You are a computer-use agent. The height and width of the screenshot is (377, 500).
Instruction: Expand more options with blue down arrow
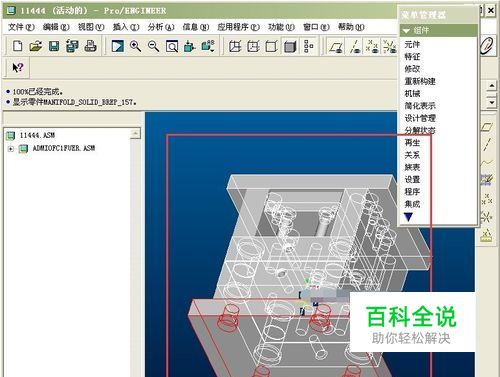408,217
